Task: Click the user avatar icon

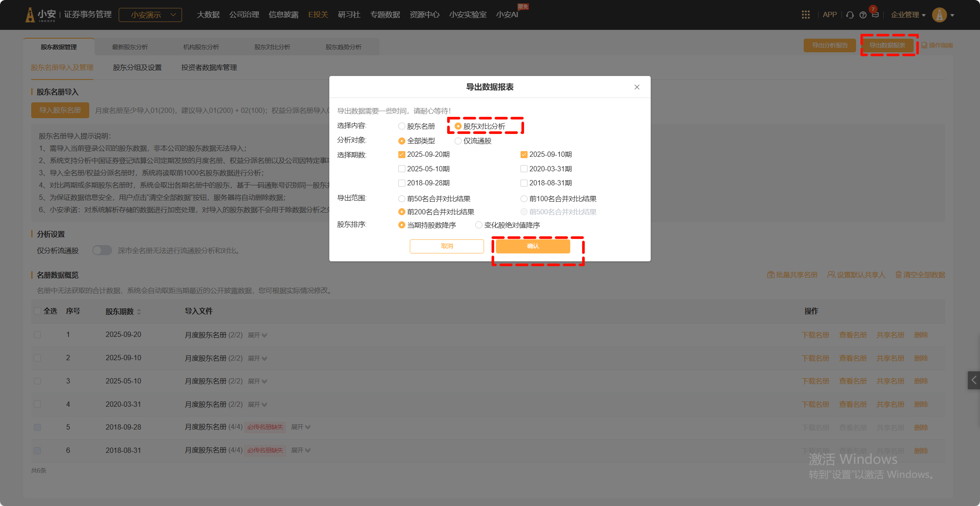Action: [x=939, y=15]
